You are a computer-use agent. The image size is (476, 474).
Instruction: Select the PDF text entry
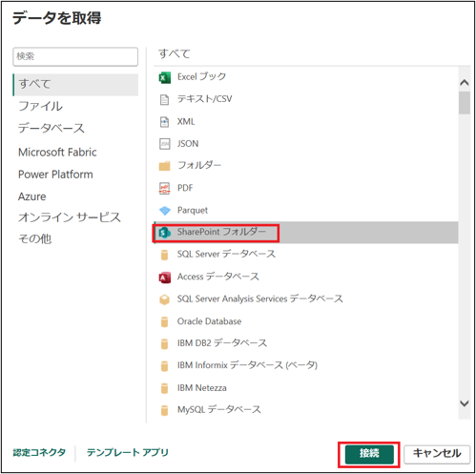pos(185,188)
